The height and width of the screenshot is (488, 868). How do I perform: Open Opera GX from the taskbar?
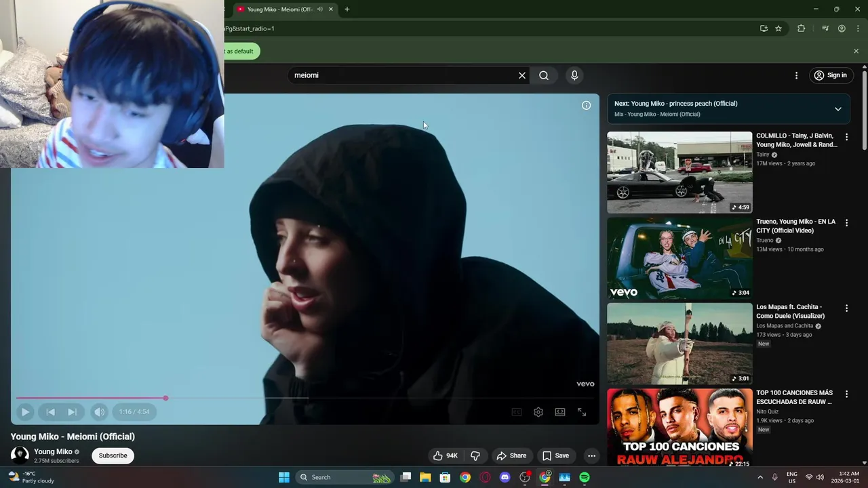(485, 477)
